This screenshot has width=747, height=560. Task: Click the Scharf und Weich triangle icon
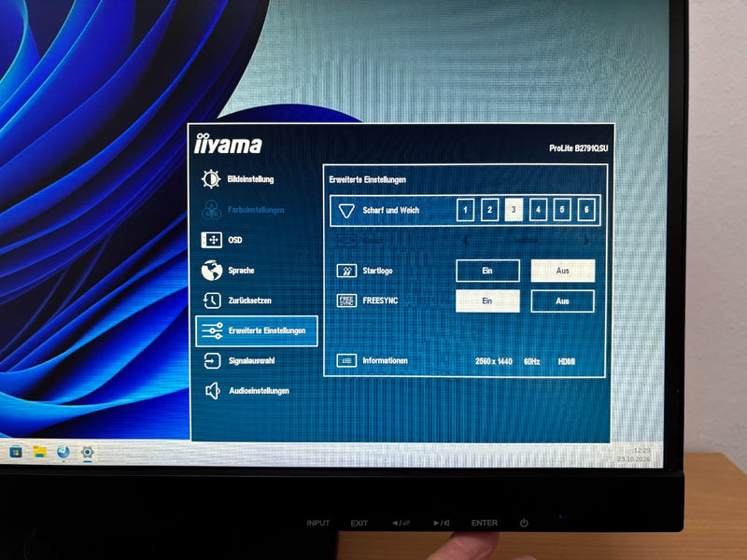point(346,211)
